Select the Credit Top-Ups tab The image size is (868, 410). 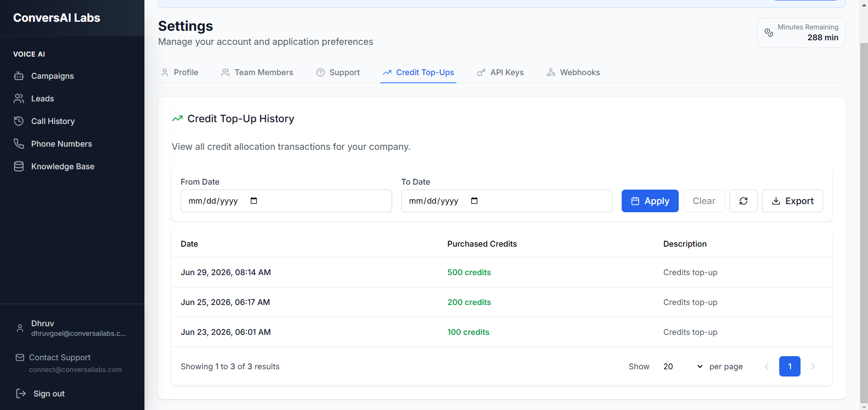pos(418,72)
